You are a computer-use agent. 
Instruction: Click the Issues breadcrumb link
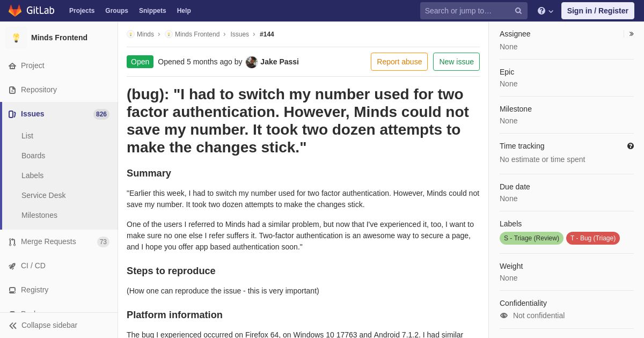point(239,34)
